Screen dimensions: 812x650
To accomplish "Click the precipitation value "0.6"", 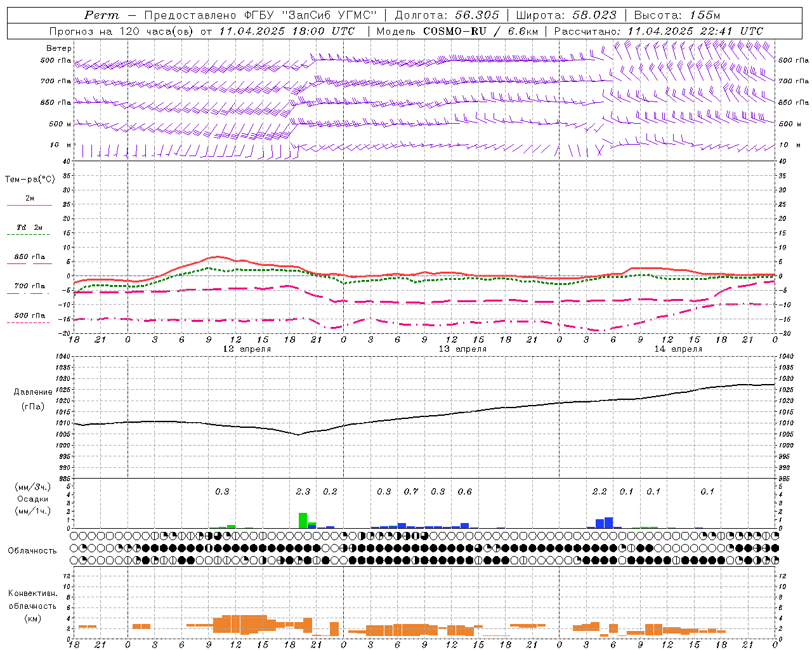I will click(x=465, y=491).
